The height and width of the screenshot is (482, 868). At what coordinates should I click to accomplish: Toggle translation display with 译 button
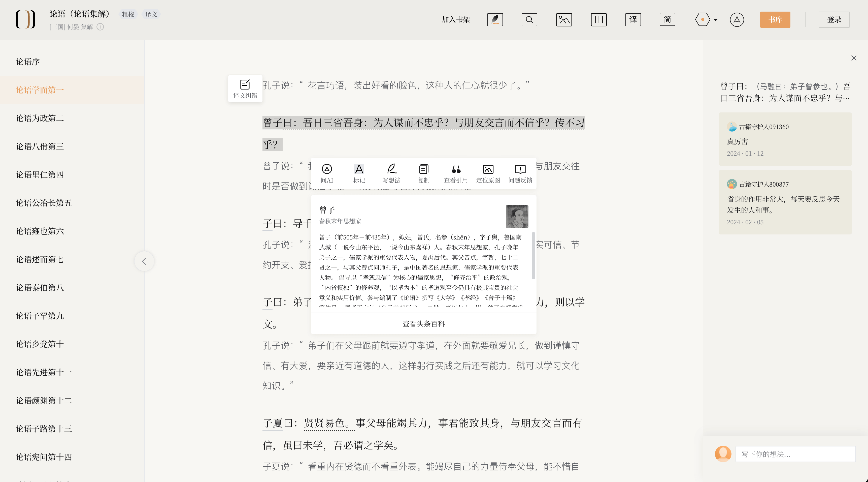point(633,20)
